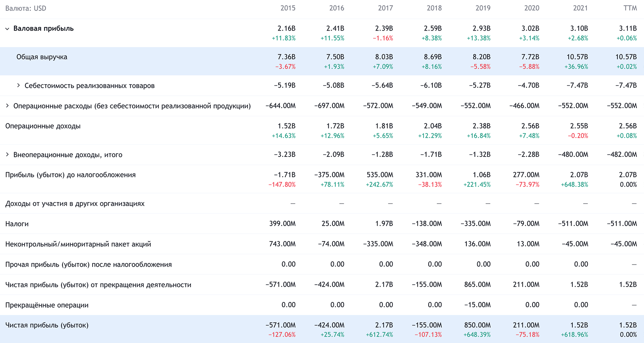This screenshot has height=343, width=644.
Task: Click the Валюта: USD label
Action: [26, 8]
